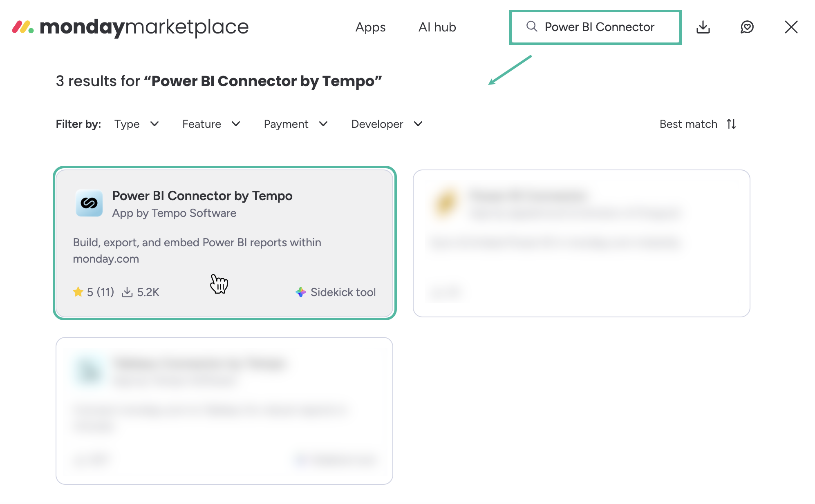Image resolution: width=815 pixels, height=504 pixels.
Task: Open the Apps tab
Action: coord(370,27)
